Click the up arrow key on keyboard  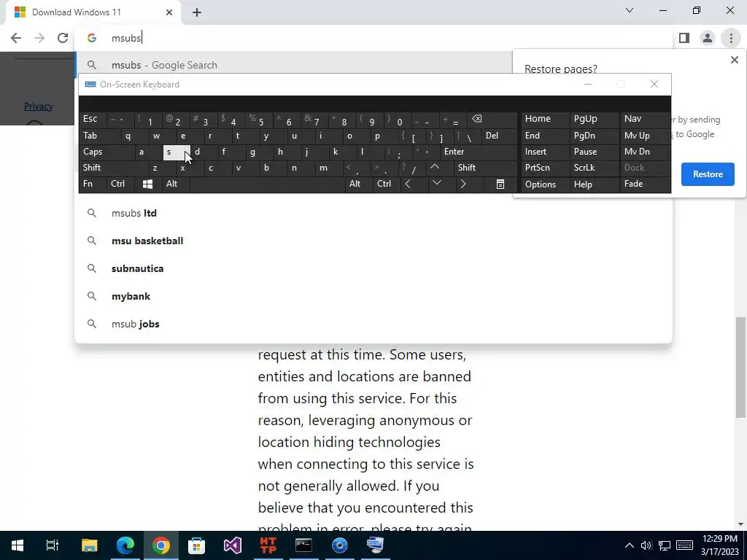[435, 168]
